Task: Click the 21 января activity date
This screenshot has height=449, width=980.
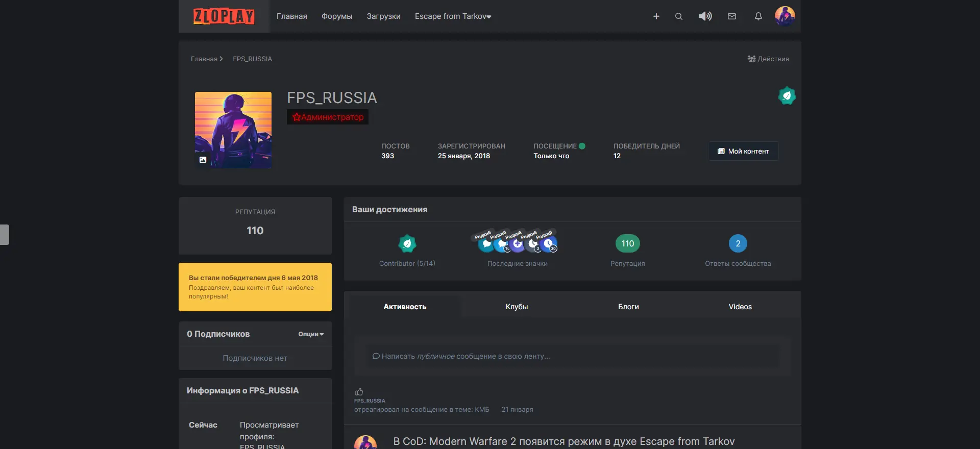Action: [x=517, y=410]
